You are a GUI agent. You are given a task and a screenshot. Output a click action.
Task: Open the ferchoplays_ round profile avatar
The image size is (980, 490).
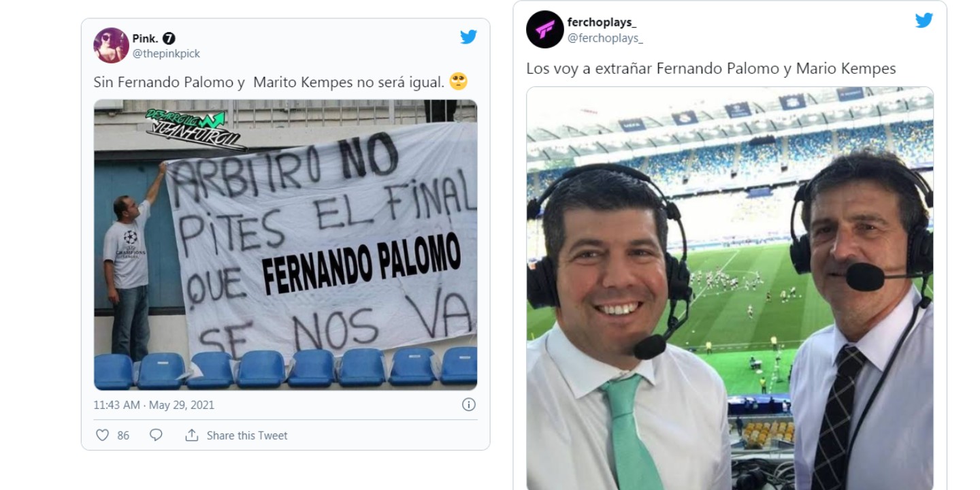tap(544, 29)
